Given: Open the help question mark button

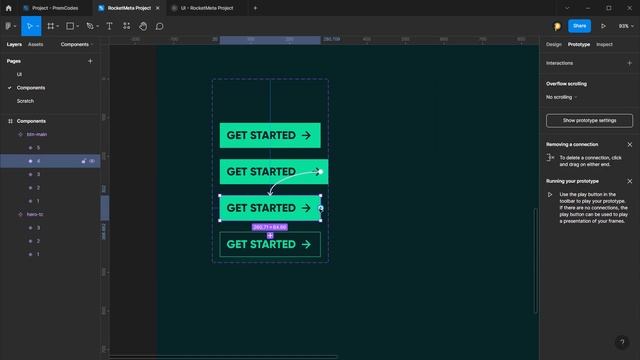Looking at the screenshot, I should click(x=622, y=342).
